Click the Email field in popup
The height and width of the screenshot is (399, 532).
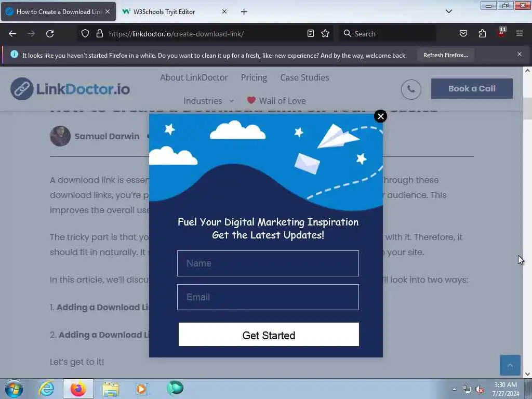tap(268, 297)
